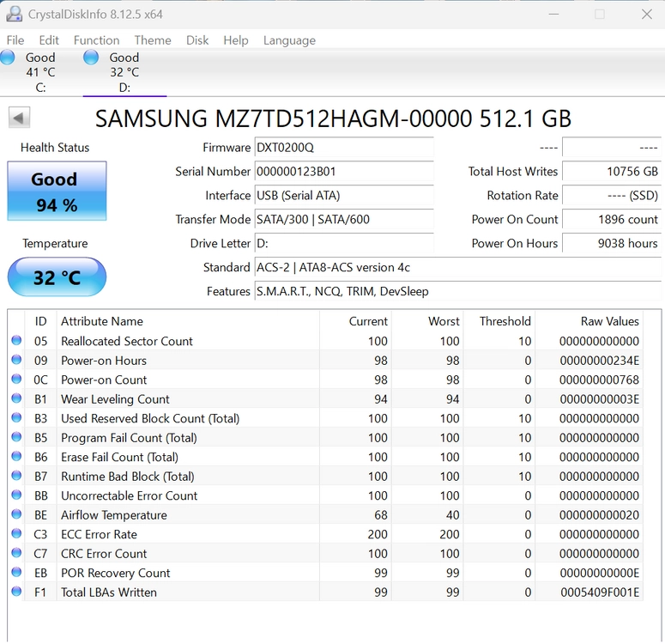Click status orb of Power-on Hours row
The height and width of the screenshot is (644, 665).
point(16,360)
